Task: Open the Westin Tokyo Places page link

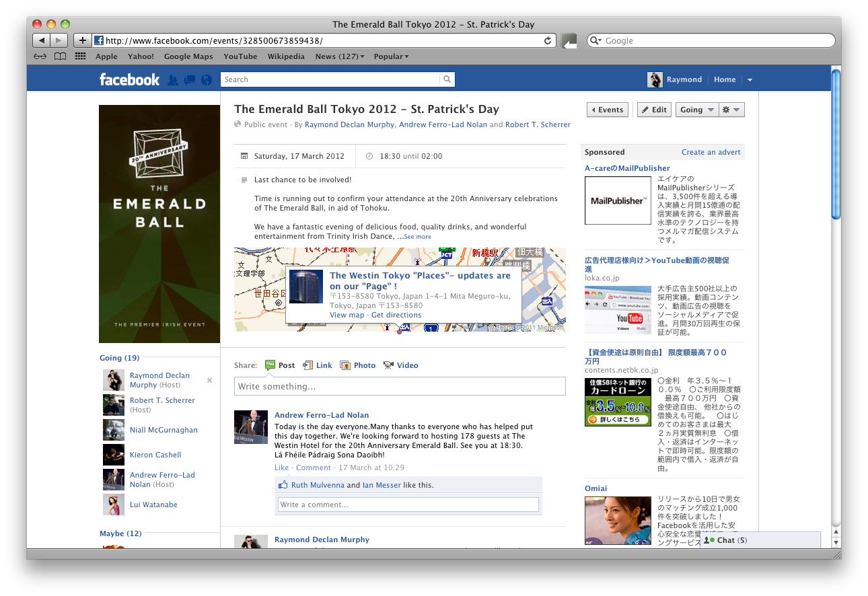Action: click(x=420, y=281)
